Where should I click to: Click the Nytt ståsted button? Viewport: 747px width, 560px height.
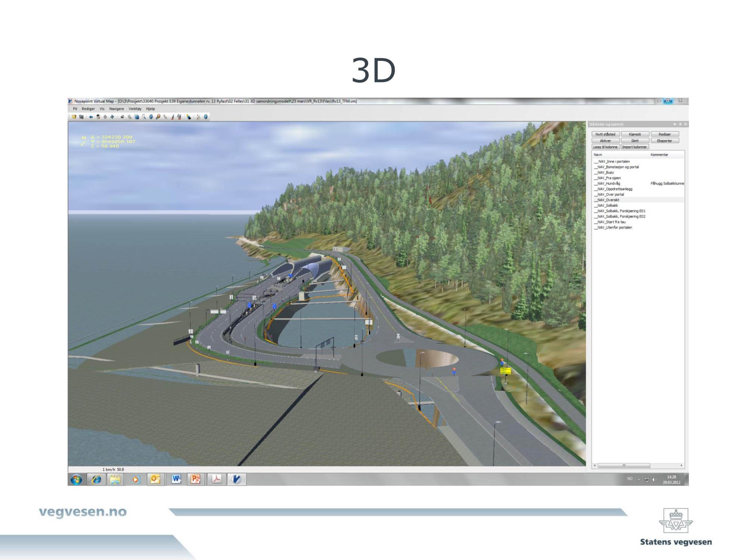pos(605,134)
